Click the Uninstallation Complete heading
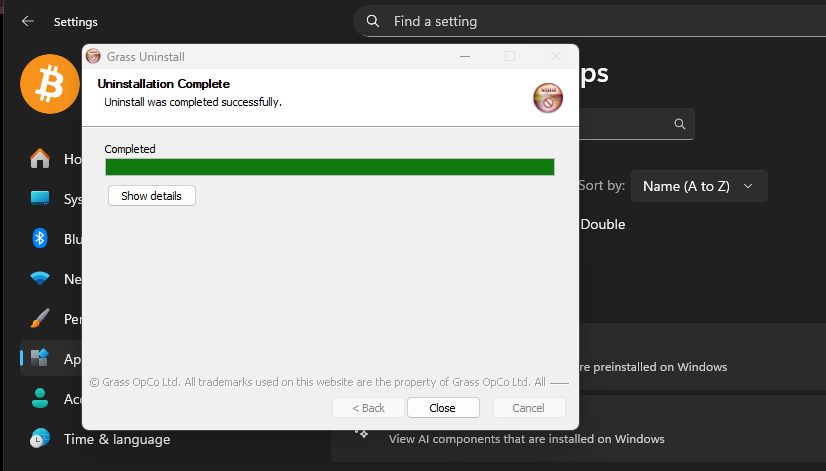The height and width of the screenshot is (471, 826). pos(164,84)
